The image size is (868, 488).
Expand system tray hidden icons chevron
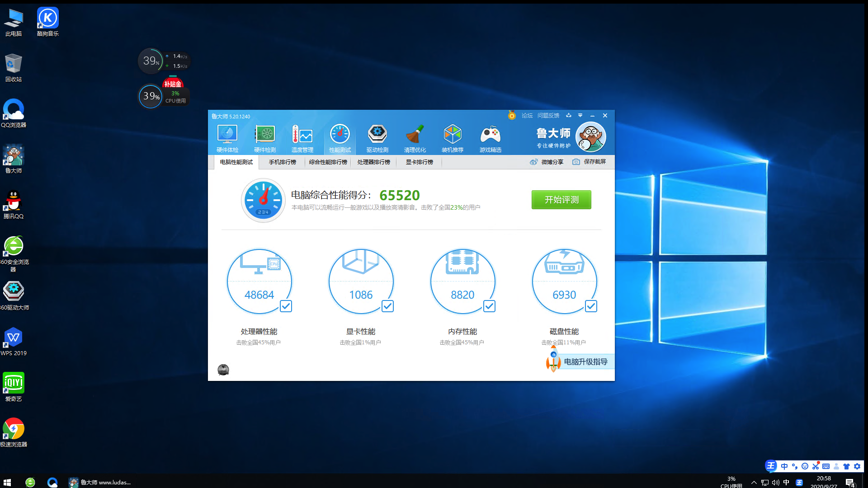click(754, 482)
